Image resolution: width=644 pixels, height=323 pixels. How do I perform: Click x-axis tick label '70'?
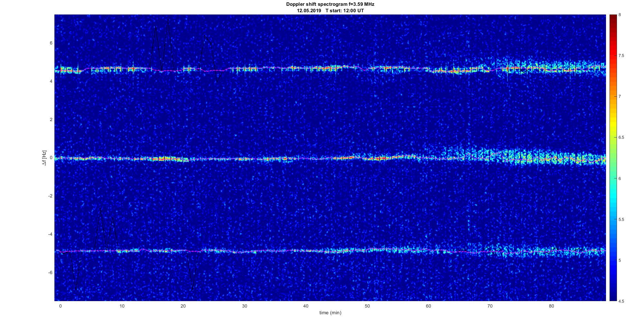(x=490, y=306)
